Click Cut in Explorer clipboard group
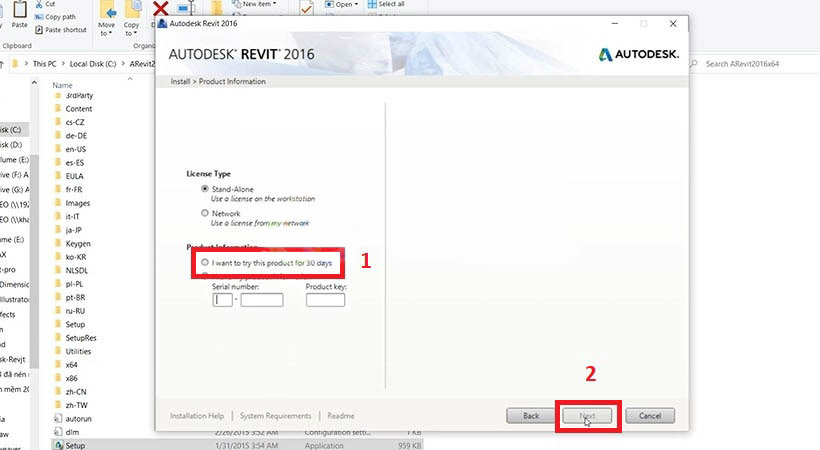820x450 pixels. tap(45, 4)
